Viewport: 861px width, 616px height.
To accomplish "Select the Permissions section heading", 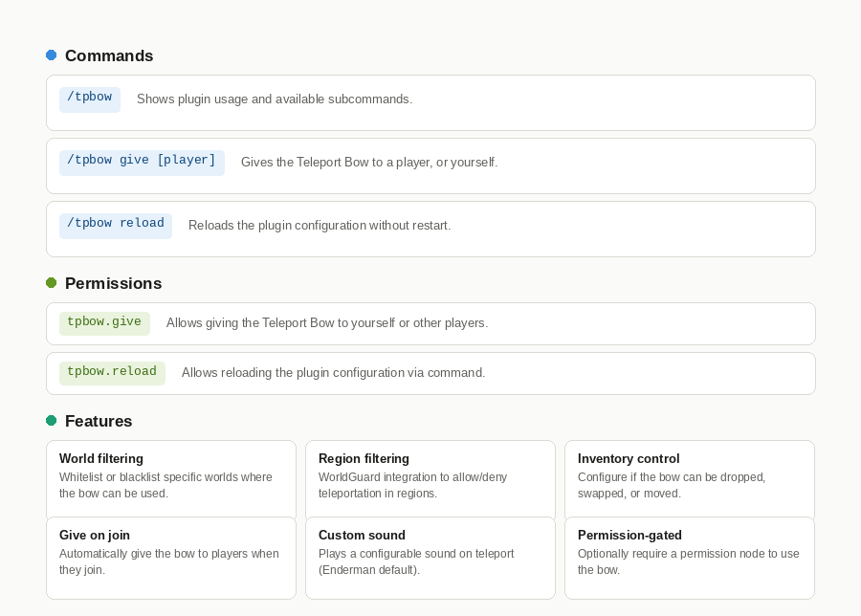I will coord(113,283).
